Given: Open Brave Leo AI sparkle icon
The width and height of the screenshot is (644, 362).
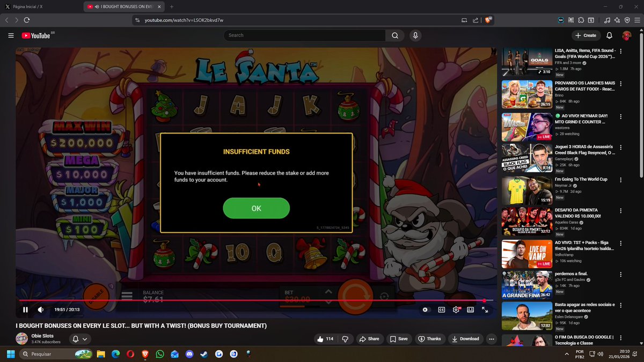Looking at the screenshot, I should point(617,20).
